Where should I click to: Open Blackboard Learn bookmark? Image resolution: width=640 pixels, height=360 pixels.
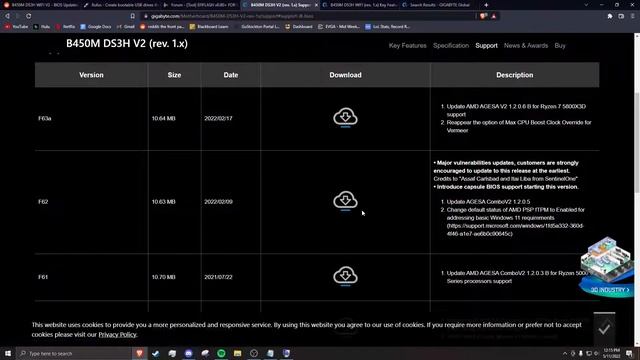[209, 27]
